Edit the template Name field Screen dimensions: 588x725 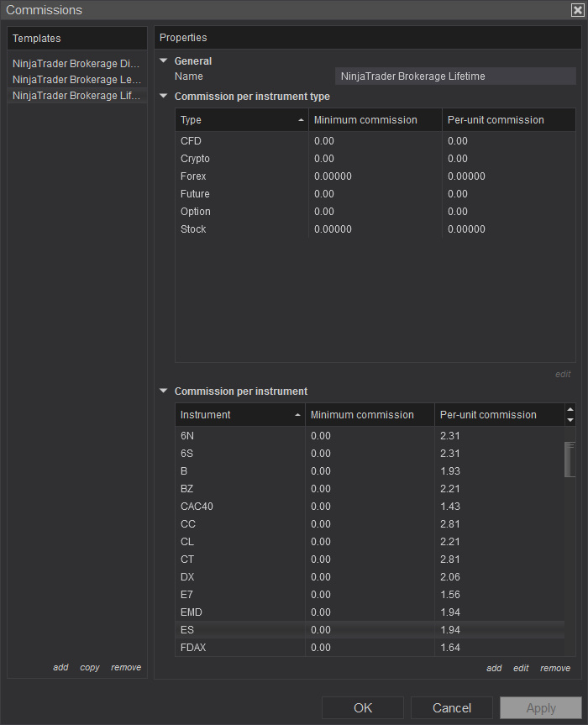455,76
